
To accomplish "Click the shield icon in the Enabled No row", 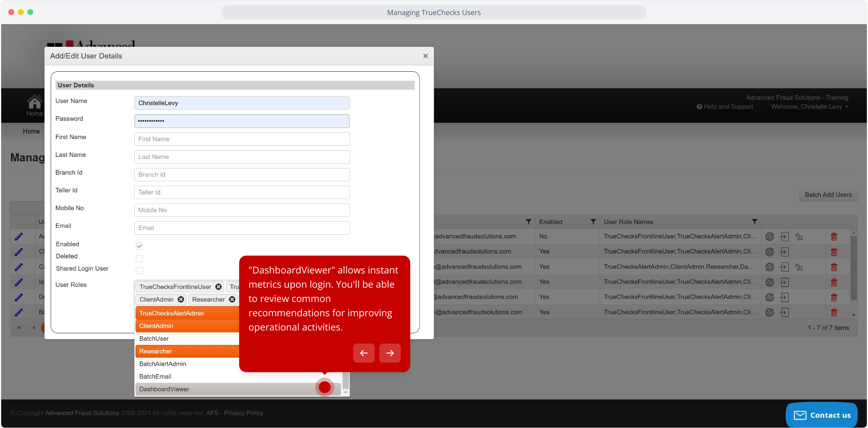I will (769, 237).
